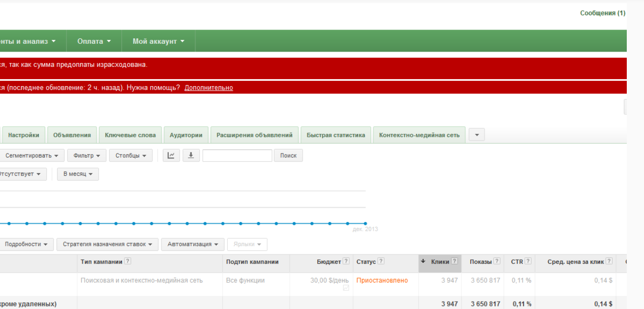Open the Столбцы dropdown

[x=131, y=155]
